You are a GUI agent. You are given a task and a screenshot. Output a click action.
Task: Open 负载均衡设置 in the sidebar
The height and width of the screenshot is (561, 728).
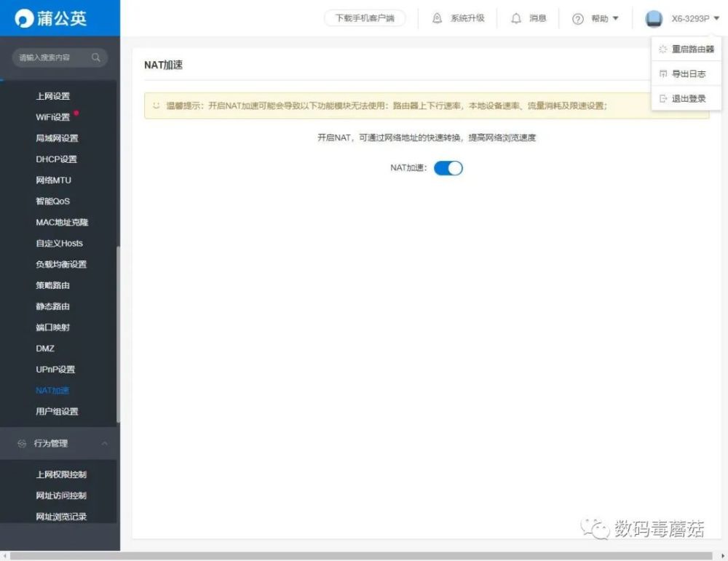[61, 264]
